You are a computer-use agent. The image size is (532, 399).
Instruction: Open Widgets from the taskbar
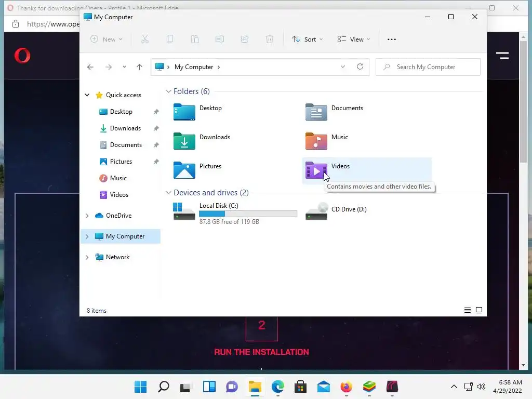tap(209, 387)
